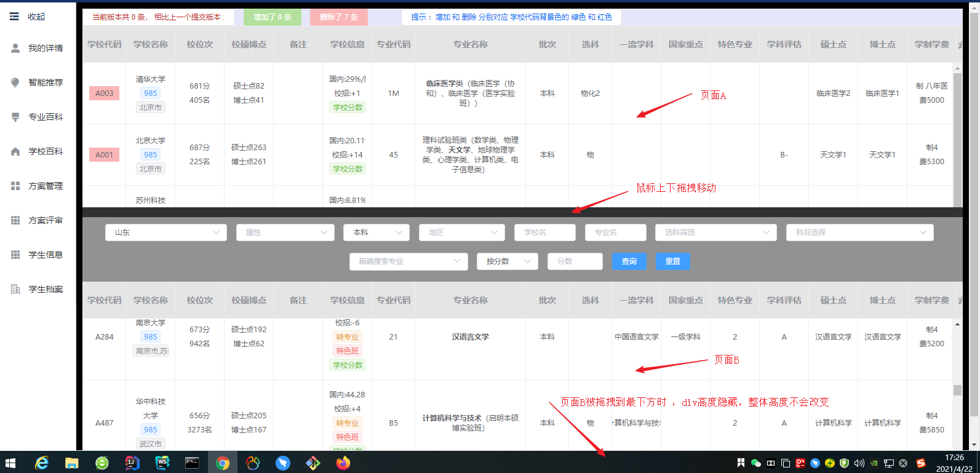
Task: Open Windows Start menu
Action: click(10, 463)
